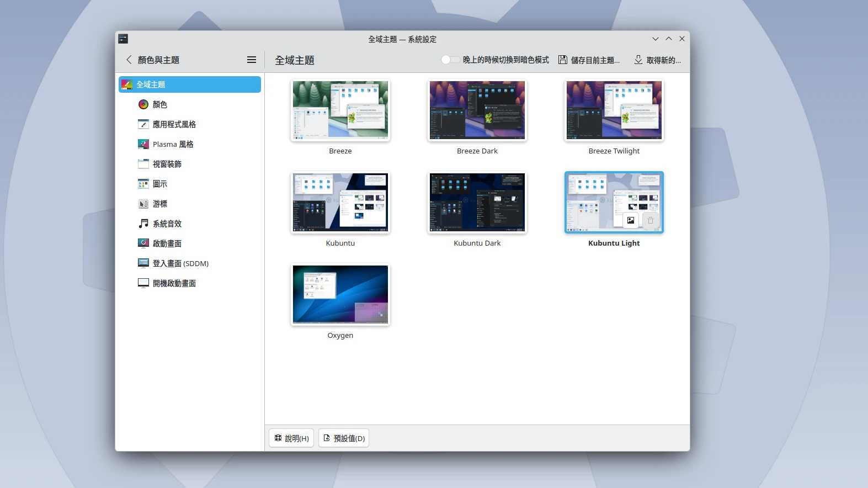
Task: Reset using the 預設值(D) button
Action: [x=344, y=438]
